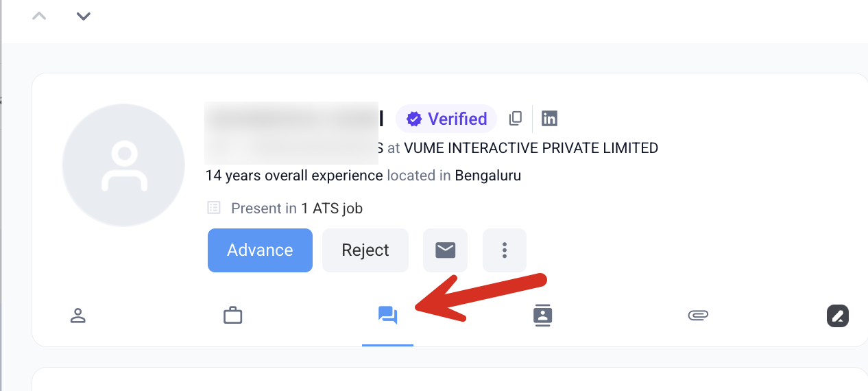Screen dimensions: 868x391
Task: Advance the candidate to next stage
Action: tap(260, 250)
